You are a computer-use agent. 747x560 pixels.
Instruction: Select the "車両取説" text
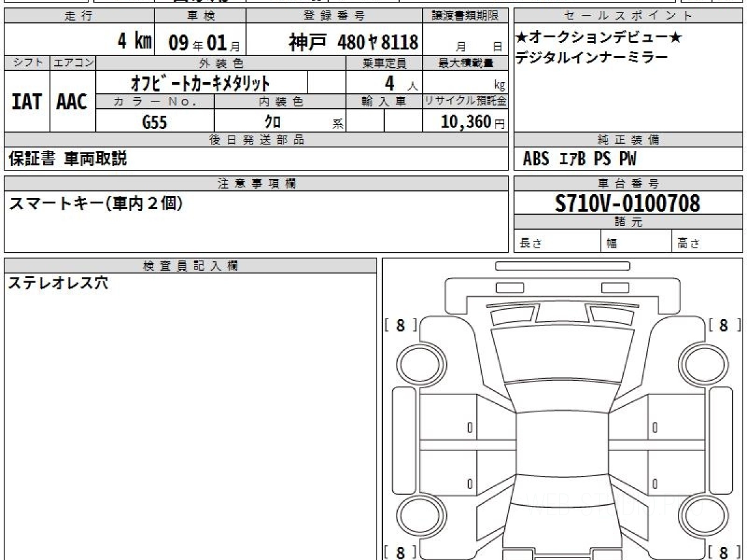pyautogui.click(x=95, y=159)
